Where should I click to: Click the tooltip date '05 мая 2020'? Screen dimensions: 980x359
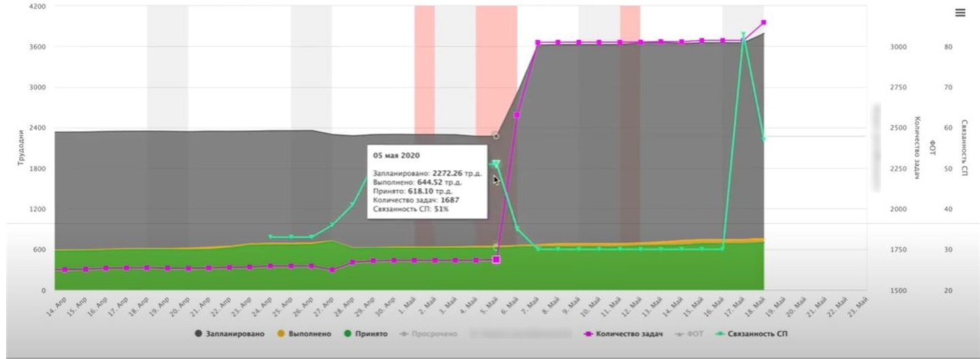(x=395, y=155)
